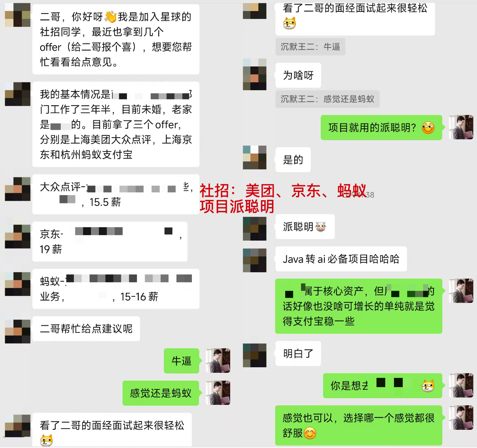Select the green 牛逼 reply bubble
This screenshot has width=477, height=448.
pyautogui.click(x=182, y=361)
